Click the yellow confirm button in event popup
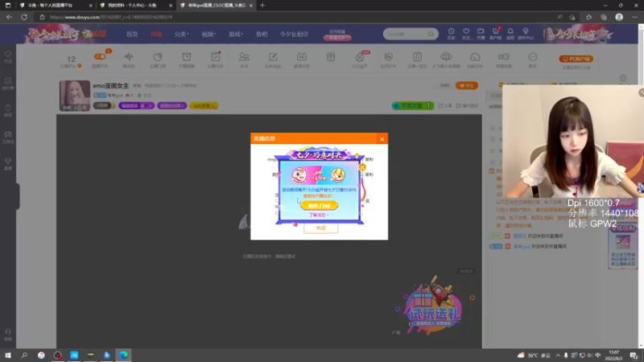 pyautogui.click(x=319, y=205)
